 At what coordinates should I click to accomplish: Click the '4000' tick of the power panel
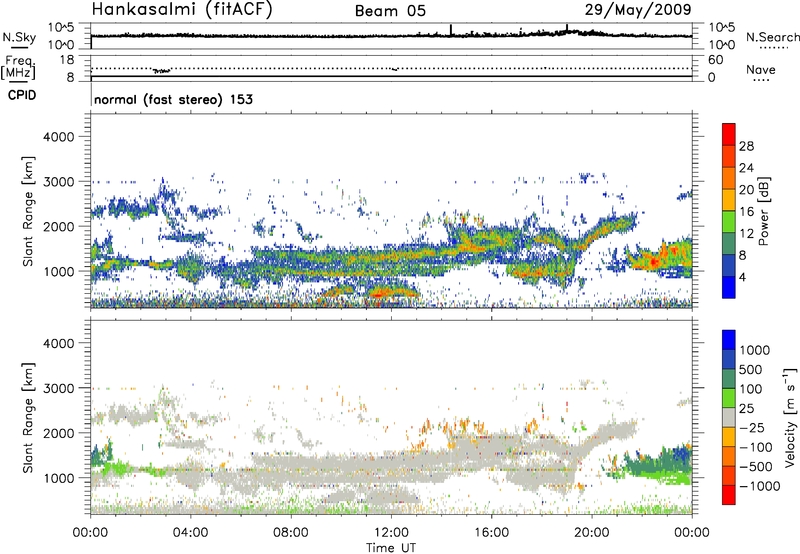(x=58, y=137)
